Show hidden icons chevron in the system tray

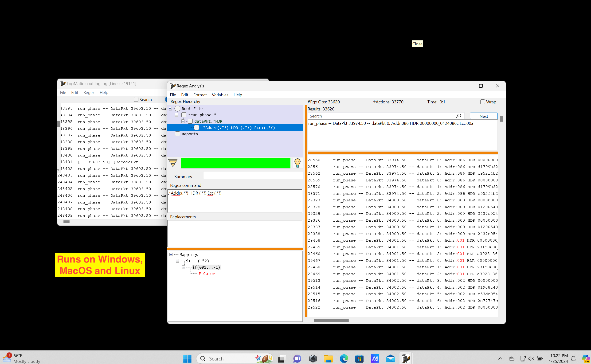coord(500,358)
